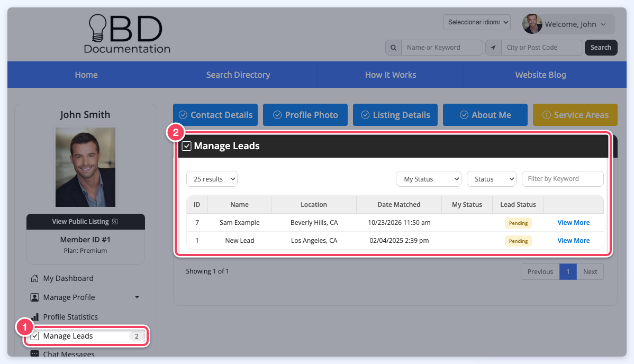This screenshot has width=634, height=364.
Task: Open Search Directory in the nav bar
Action: click(x=238, y=75)
